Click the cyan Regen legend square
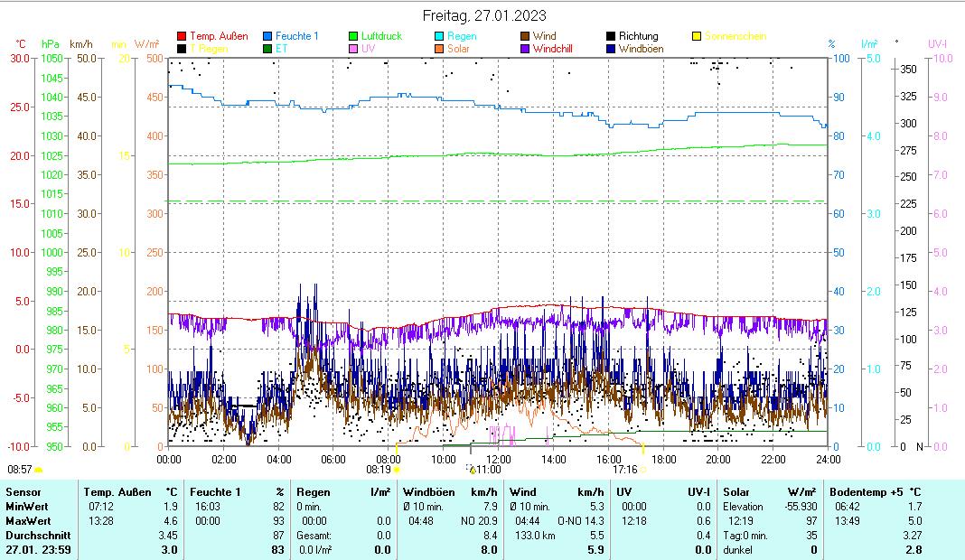This screenshot has width=965, height=560. coord(439,36)
